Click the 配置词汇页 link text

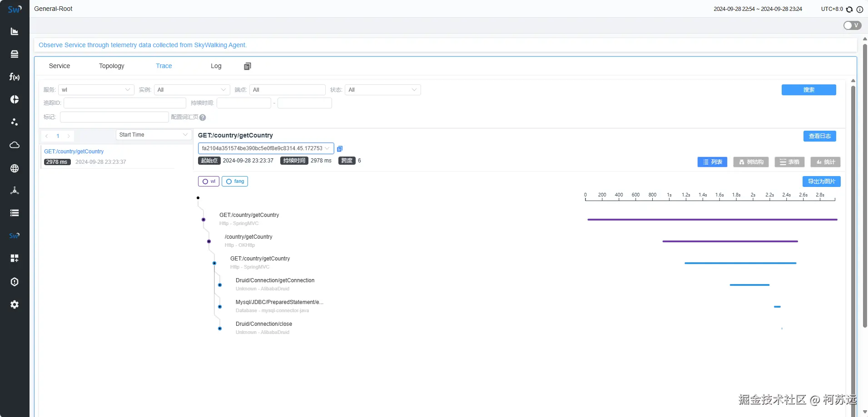185,117
